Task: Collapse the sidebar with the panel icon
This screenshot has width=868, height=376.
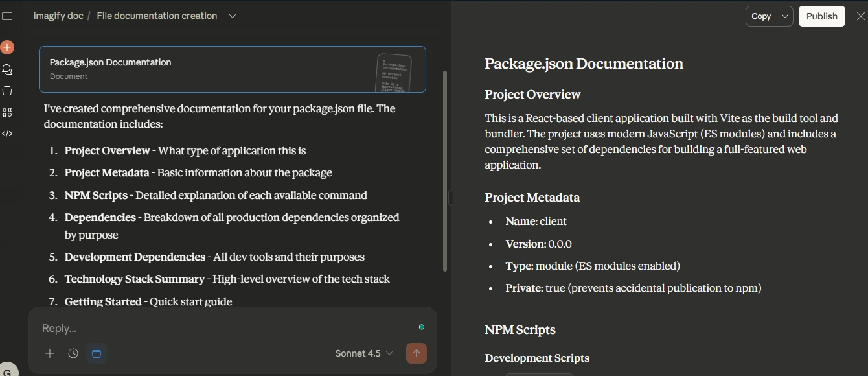Action: pos(8,16)
